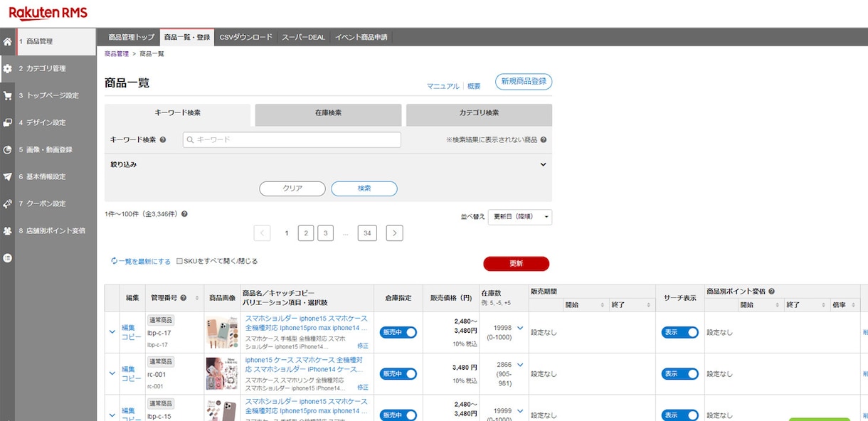868x421 pixels.
Task: Open the megaphone icon in sidebar
Action: tap(7, 204)
